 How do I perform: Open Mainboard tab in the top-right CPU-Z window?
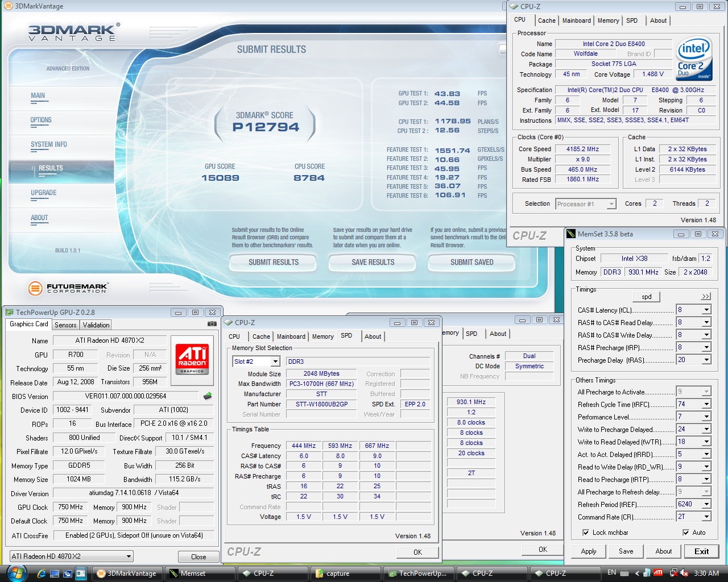[577, 20]
